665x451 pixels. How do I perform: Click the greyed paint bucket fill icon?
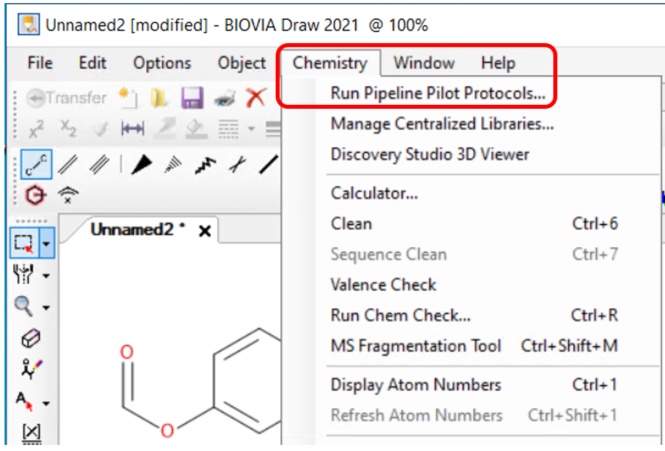click(196, 129)
